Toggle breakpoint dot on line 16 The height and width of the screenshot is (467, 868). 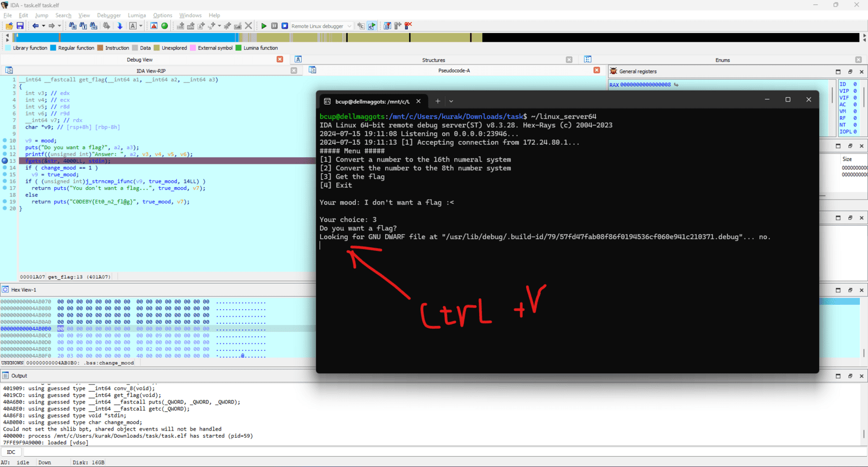(5, 181)
